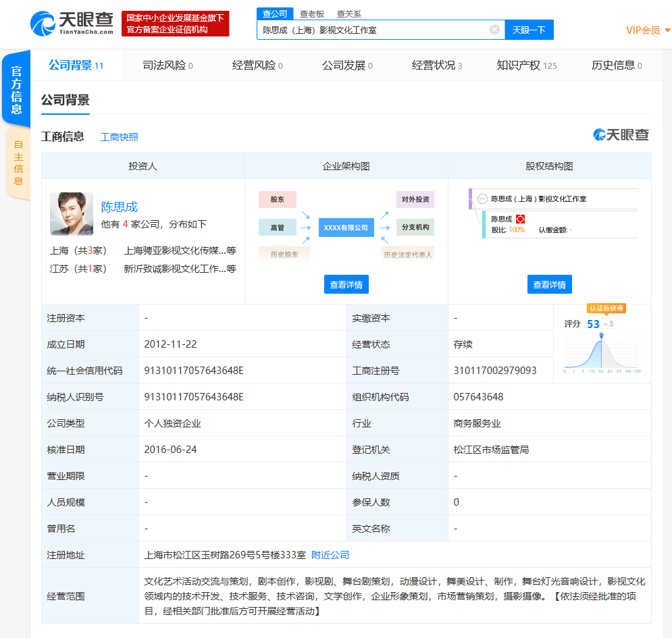Click the 纳税人识别号 value
Viewport: 672px width, 638px height.
[194, 397]
